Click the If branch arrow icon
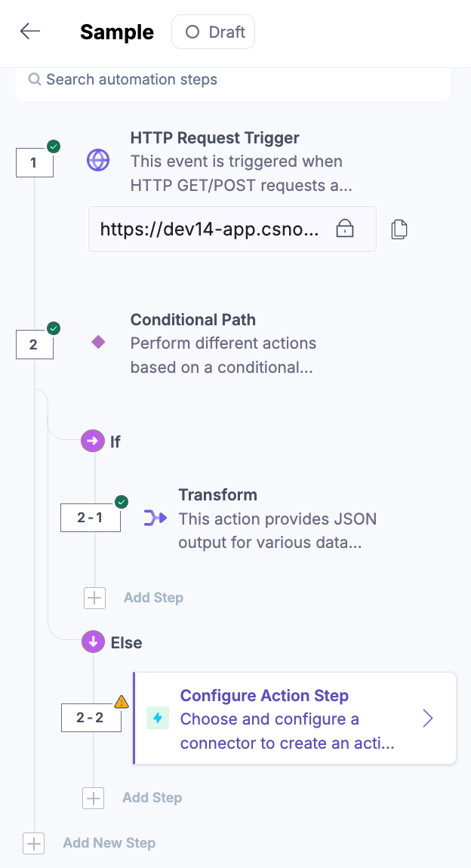 click(92, 441)
